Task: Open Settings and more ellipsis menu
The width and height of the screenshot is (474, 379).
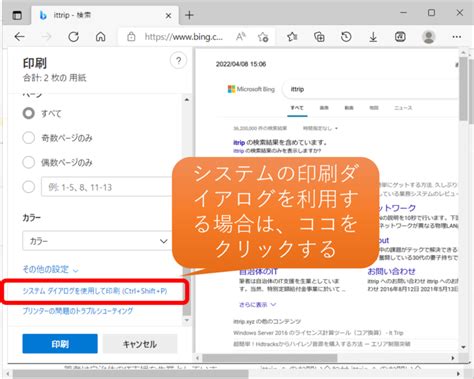Action: [457, 37]
